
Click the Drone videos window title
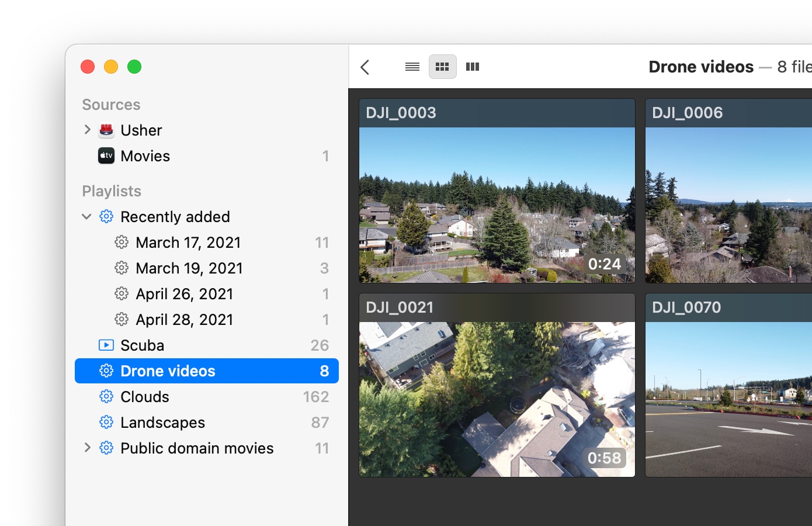[701, 67]
